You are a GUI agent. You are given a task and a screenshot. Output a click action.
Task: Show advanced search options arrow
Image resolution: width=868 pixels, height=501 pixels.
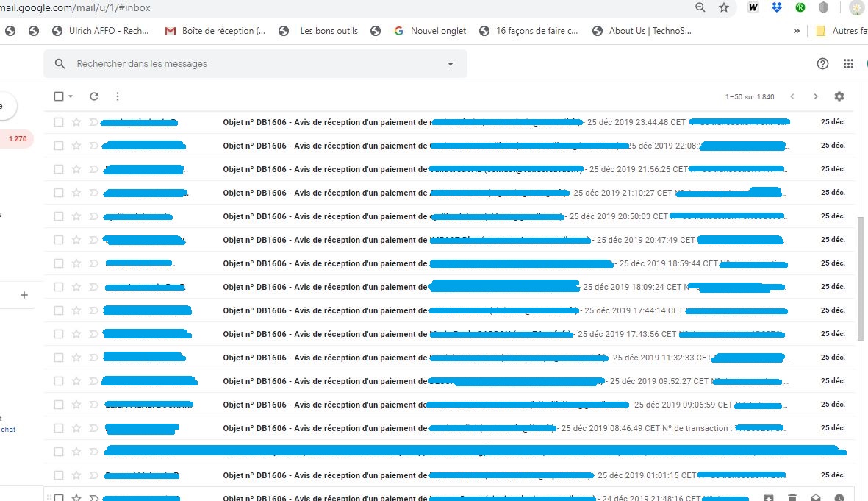point(451,64)
